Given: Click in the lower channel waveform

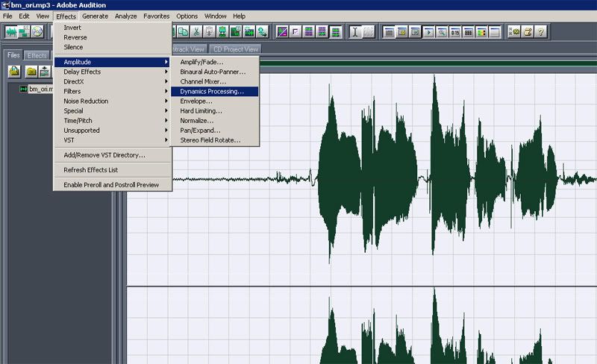Looking at the screenshot, I should coord(362,325).
